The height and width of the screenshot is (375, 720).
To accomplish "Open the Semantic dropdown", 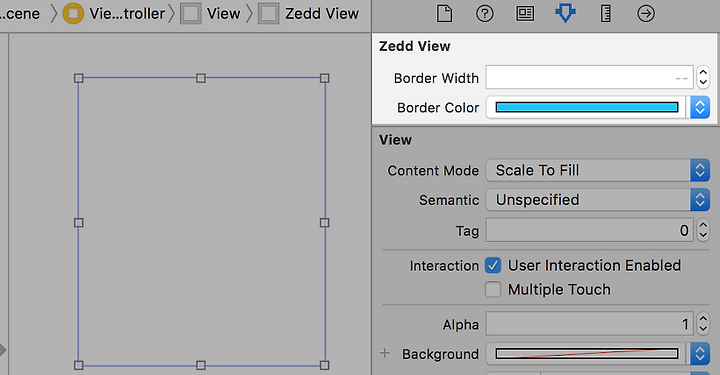I will point(597,200).
